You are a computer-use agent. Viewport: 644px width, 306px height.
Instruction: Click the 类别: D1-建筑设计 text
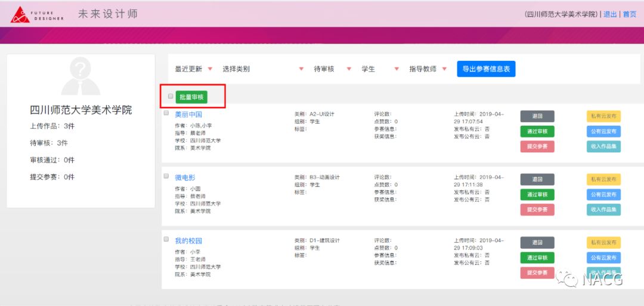(x=317, y=241)
